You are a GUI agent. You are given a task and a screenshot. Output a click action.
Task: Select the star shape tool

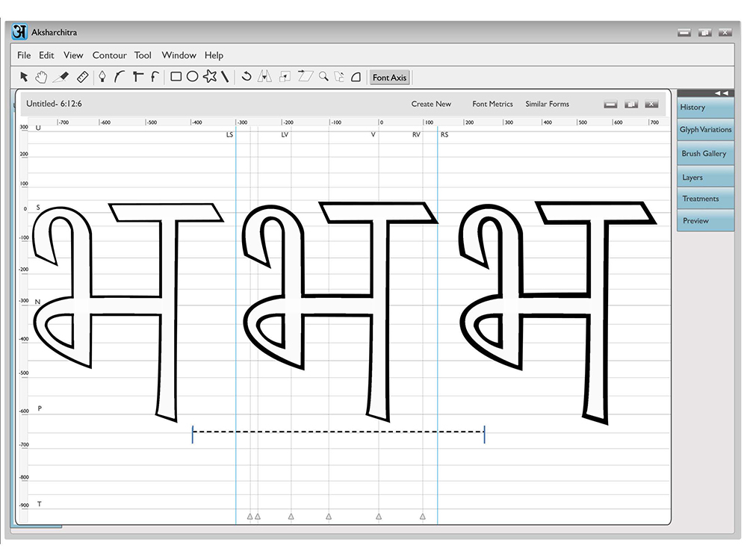[210, 76]
